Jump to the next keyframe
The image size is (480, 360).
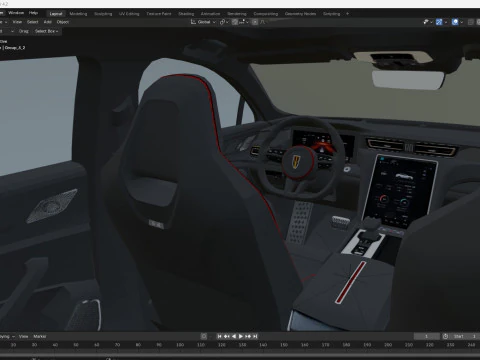[248, 336]
